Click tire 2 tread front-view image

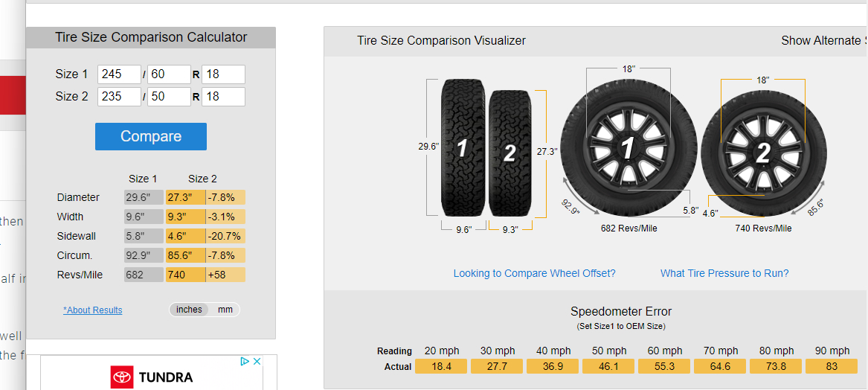click(509, 153)
